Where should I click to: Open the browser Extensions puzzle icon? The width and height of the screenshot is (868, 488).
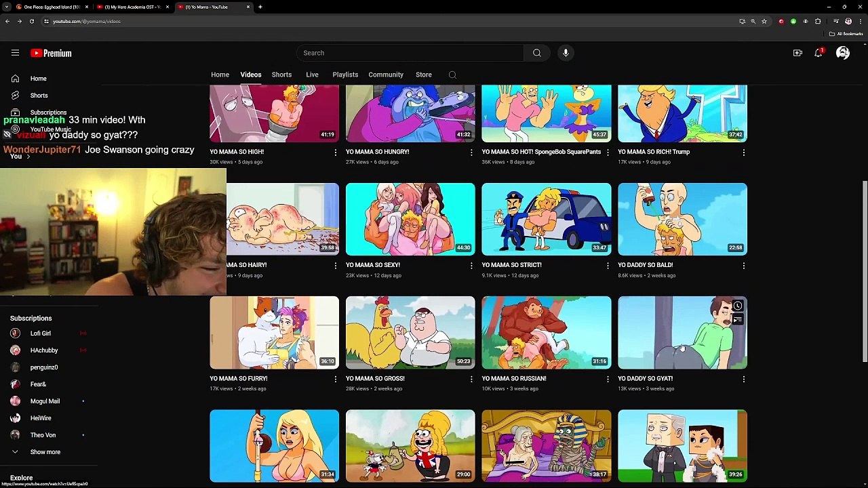click(x=818, y=21)
